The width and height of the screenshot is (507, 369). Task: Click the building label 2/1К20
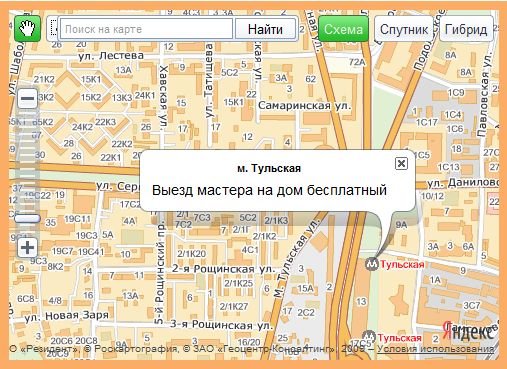(x=191, y=254)
